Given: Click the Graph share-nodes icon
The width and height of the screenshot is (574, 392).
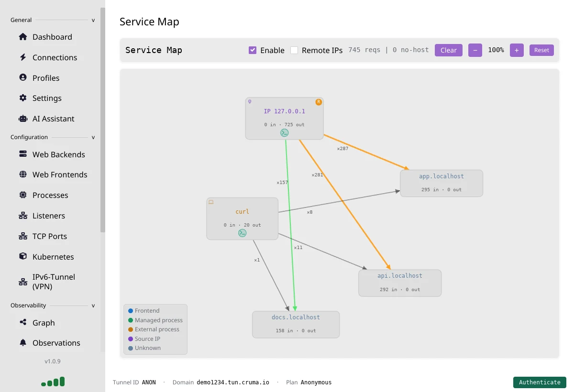Looking at the screenshot, I should click(x=22, y=322).
